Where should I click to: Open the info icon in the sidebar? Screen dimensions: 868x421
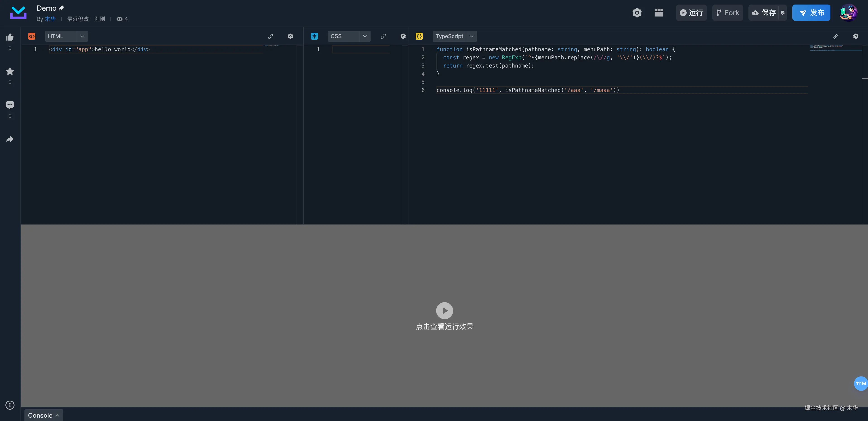point(10,405)
